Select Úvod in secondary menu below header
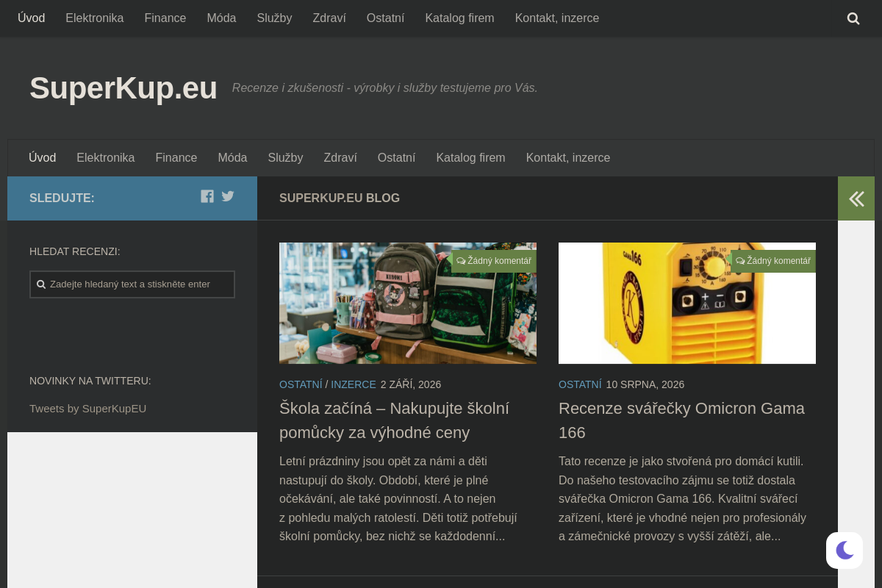 (43, 158)
